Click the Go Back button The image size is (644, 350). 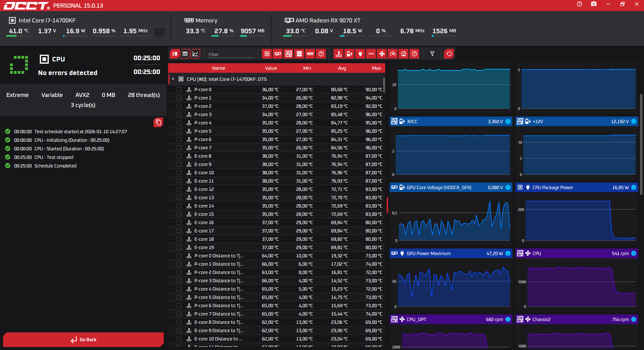(x=83, y=339)
